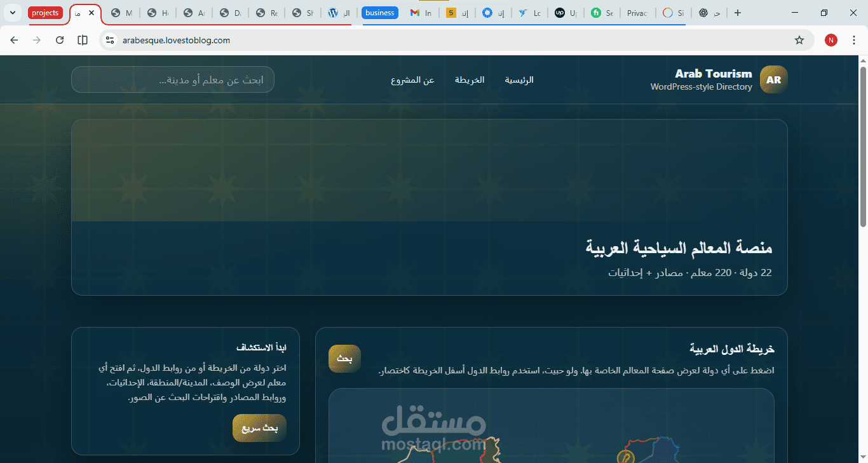The height and width of the screenshot is (463, 868).
Task: Click the page vertical scrollbar thumb
Action: click(863, 146)
